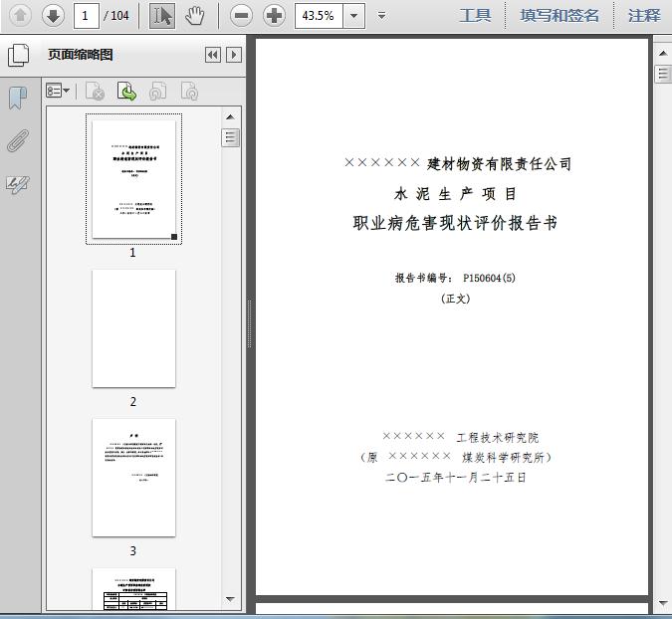This screenshot has width=672, height=619.
Task: Click the page number input field
Action: [87, 16]
